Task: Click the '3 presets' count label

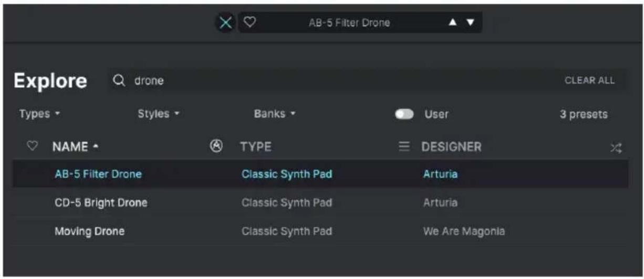Action: coord(584,114)
